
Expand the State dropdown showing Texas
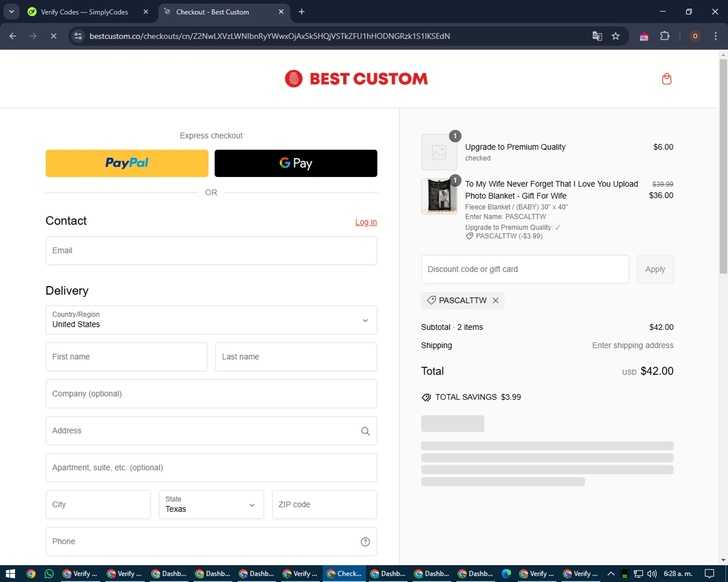coord(211,504)
